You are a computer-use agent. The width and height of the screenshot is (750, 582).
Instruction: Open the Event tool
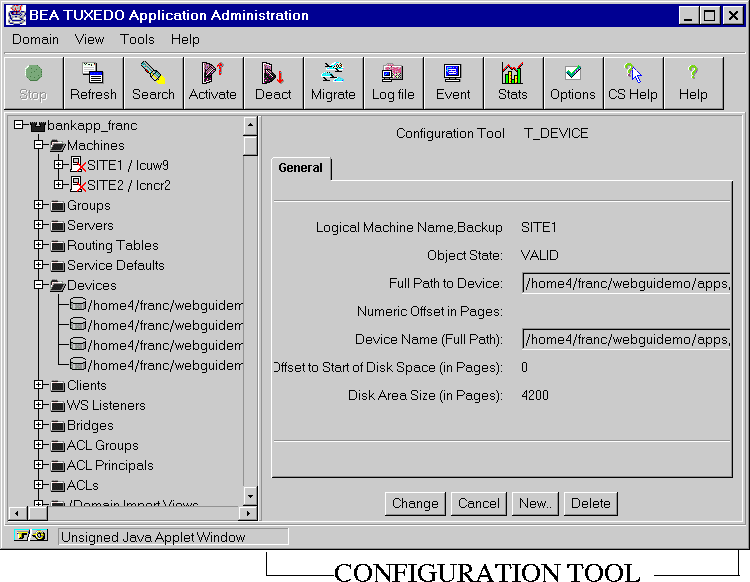pos(453,83)
